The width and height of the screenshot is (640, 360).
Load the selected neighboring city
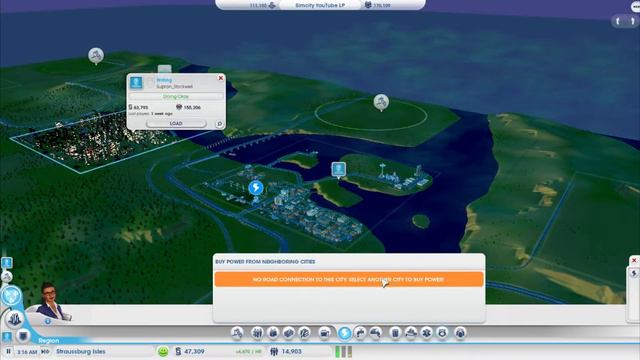[176, 123]
